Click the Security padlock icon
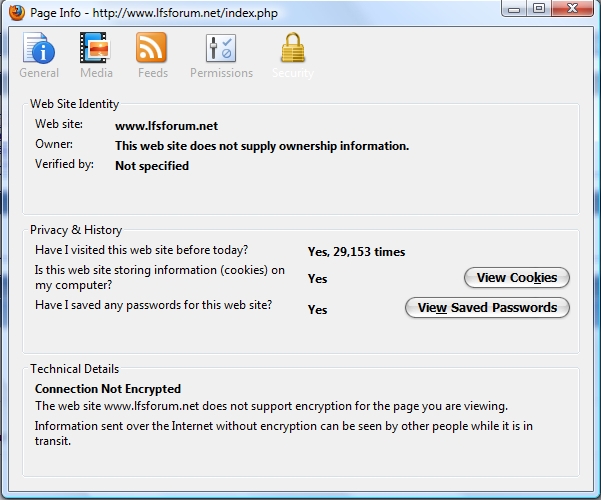Screen dimensions: 601x500 [x=292, y=47]
